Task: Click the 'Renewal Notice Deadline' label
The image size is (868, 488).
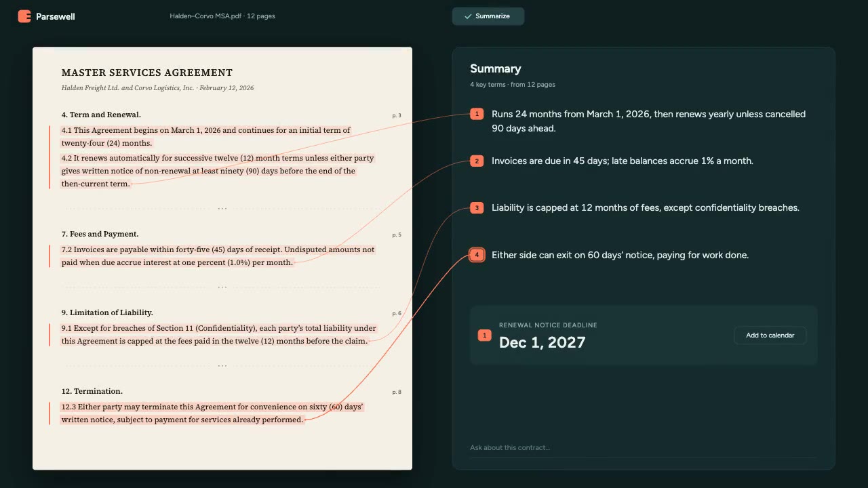Action: click(548, 325)
